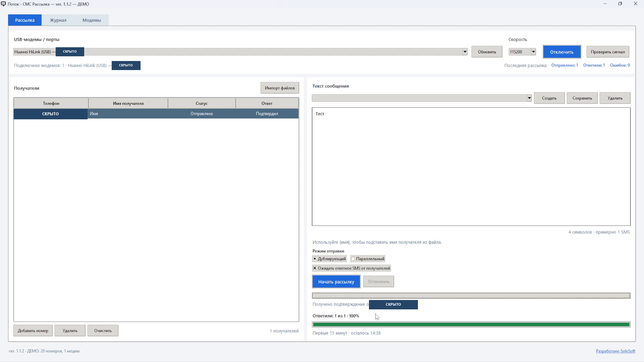This screenshot has height=362, width=644.
Task: Expand the message template dropdown arrow
Action: pos(529,98)
